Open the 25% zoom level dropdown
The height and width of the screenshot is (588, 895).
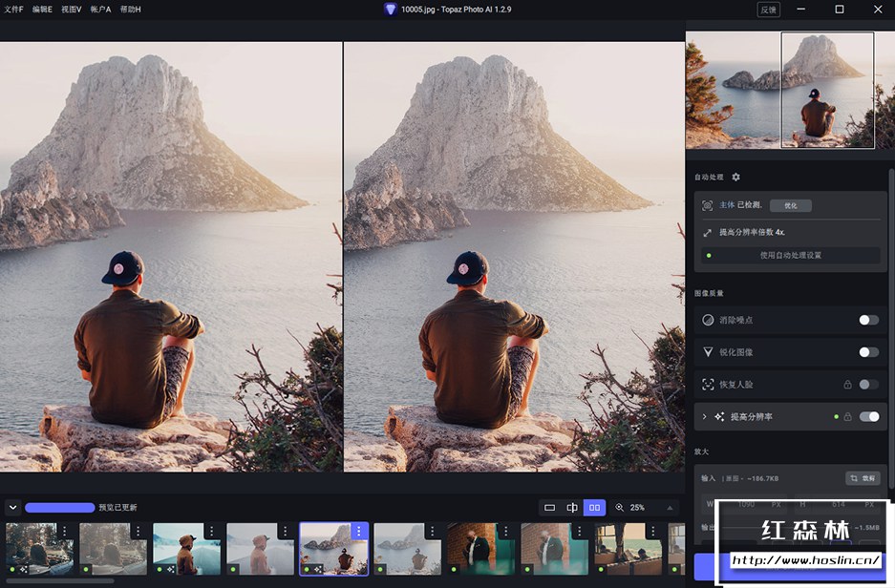coord(669,508)
